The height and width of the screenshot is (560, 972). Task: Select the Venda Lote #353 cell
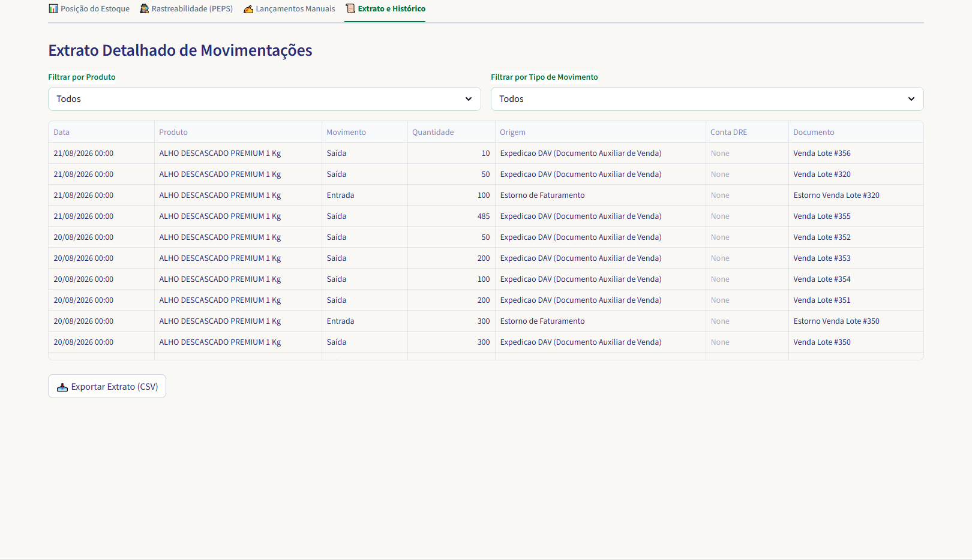pos(856,258)
